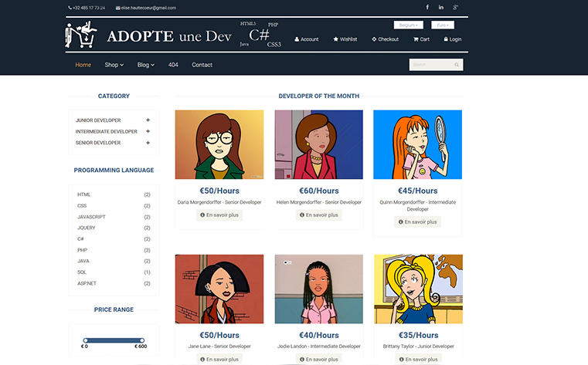Click En savoir plus for Quinn

(418, 222)
